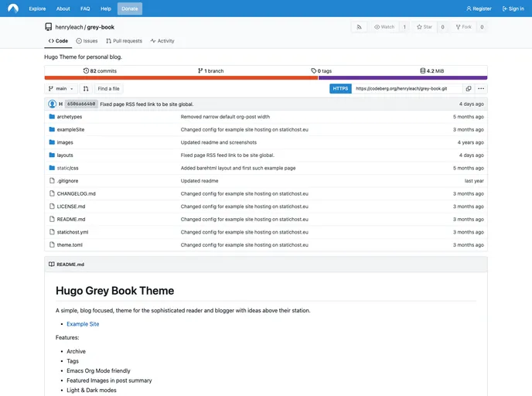
Task: Go to the Activity tab
Action: coord(162,41)
